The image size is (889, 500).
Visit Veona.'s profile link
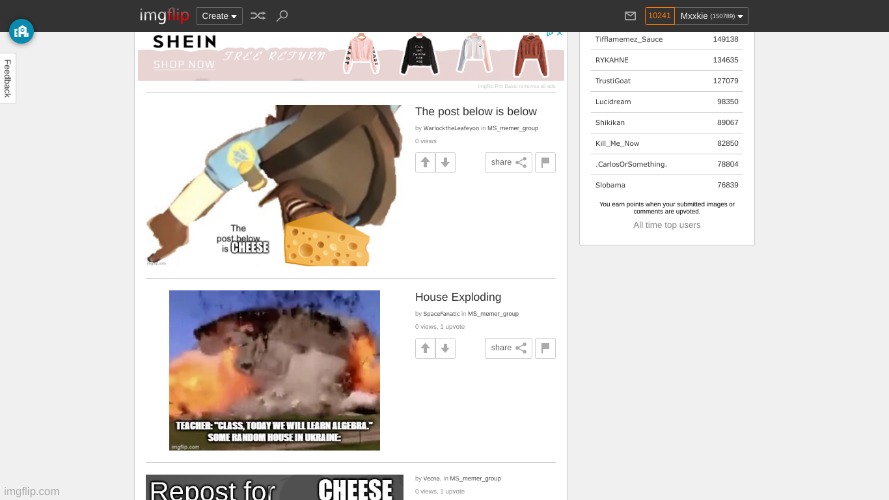point(432,478)
